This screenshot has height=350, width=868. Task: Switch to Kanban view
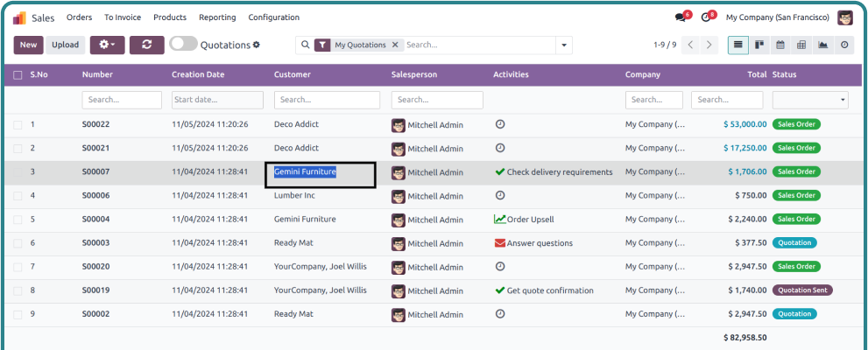tap(759, 45)
